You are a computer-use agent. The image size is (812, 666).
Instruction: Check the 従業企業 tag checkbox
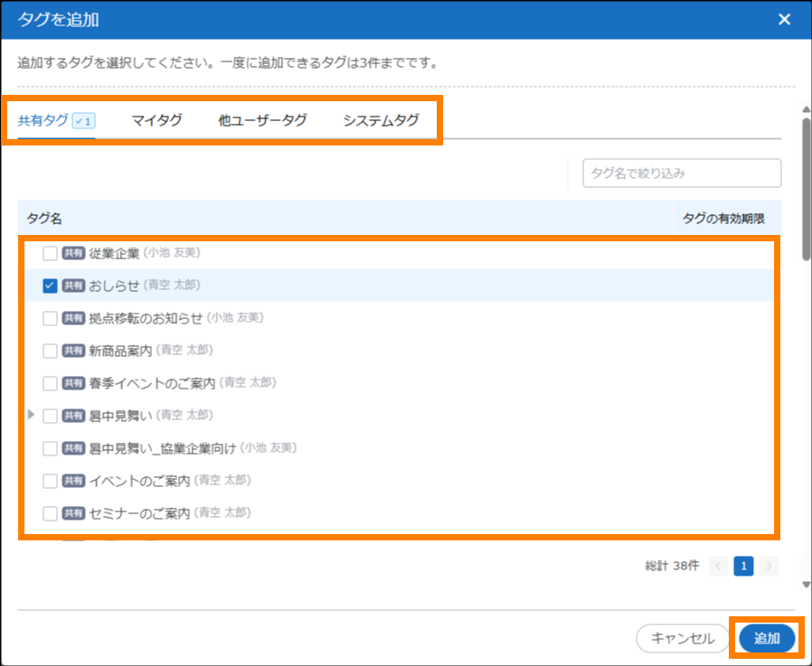(51, 253)
